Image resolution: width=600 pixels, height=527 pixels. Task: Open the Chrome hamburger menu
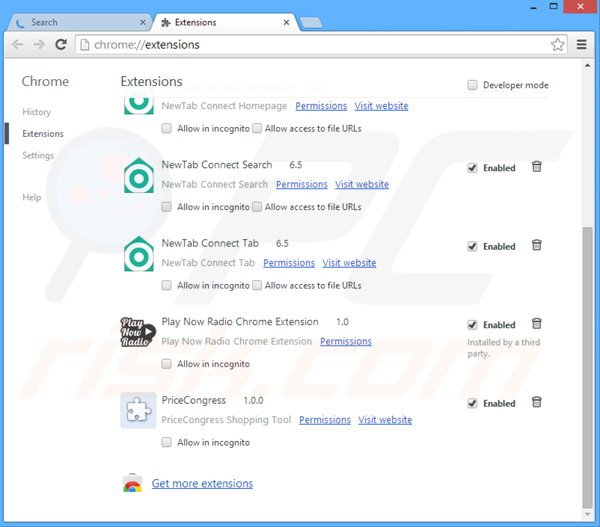point(582,45)
